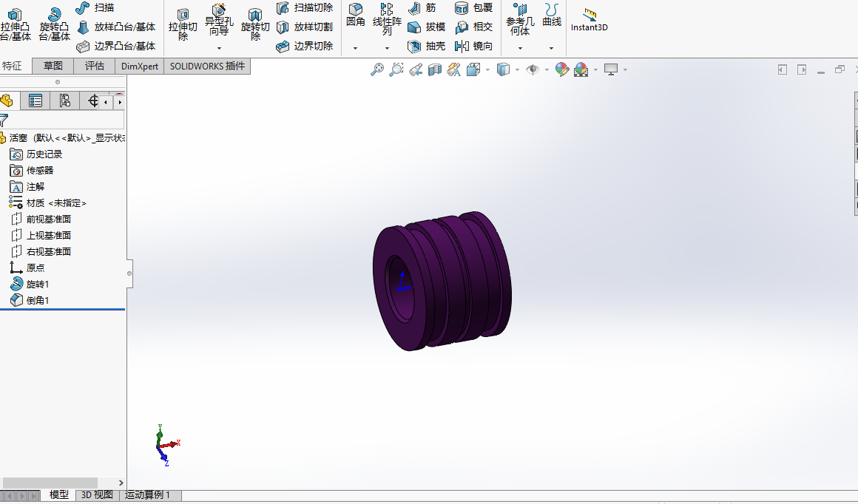Toggle the Hide/Show Items eye icon
The width and height of the screenshot is (858, 504).
coord(533,69)
